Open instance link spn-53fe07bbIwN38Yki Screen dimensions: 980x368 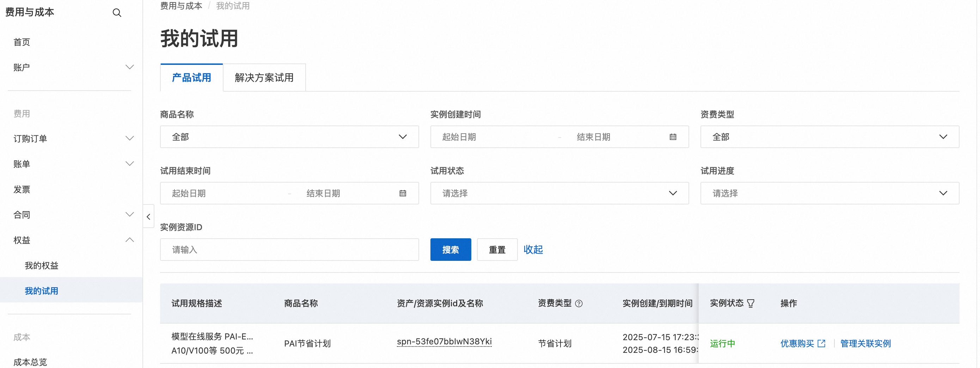pos(444,342)
